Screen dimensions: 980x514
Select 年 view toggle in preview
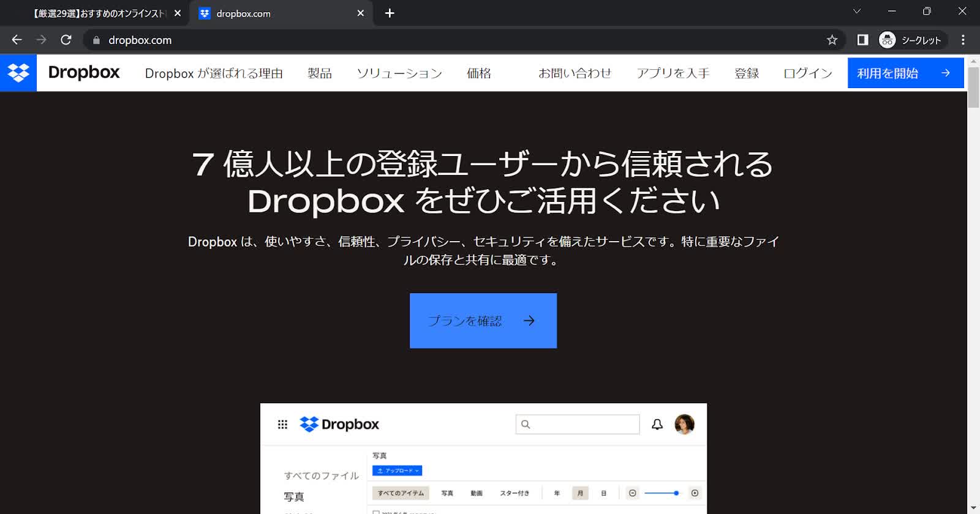pyautogui.click(x=557, y=493)
